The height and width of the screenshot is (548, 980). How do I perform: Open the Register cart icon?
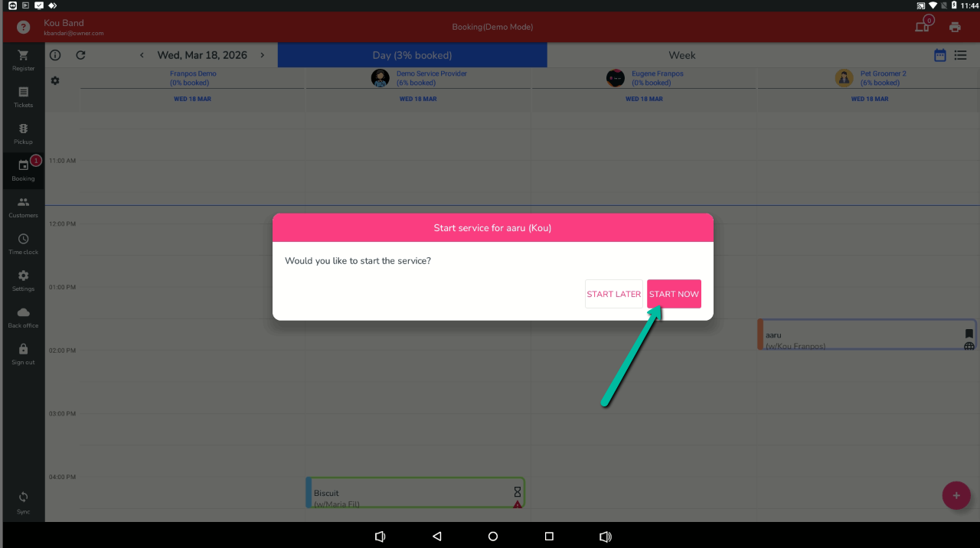pyautogui.click(x=23, y=56)
